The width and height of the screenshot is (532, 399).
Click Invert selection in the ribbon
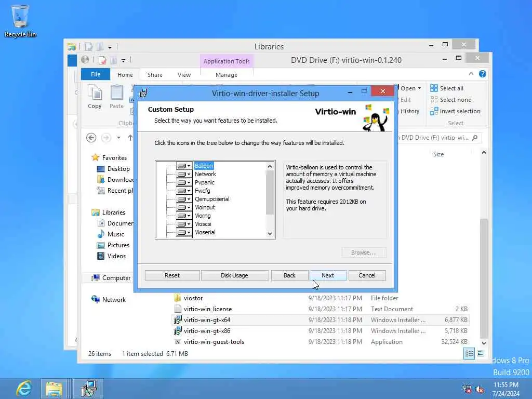click(455, 111)
